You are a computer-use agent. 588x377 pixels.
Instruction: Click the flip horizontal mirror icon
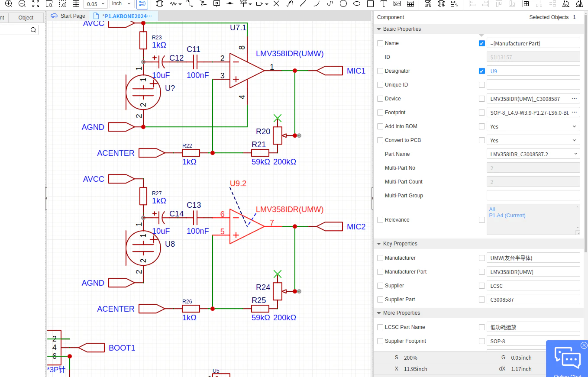point(566,4)
